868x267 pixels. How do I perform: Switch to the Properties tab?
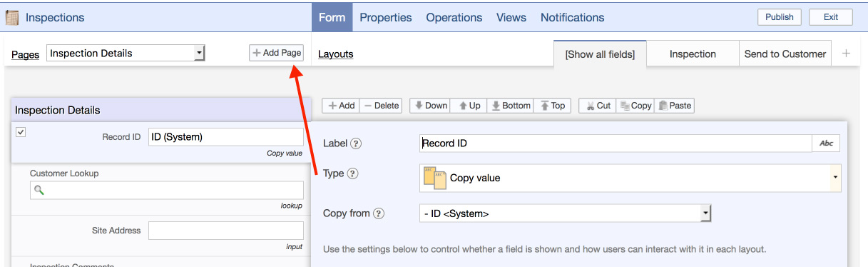tap(386, 17)
